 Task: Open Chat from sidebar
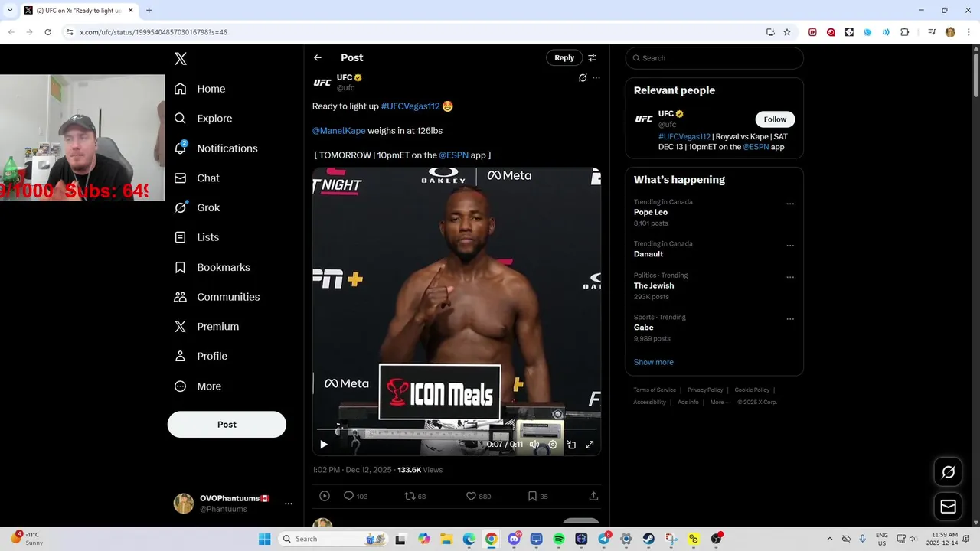tap(197, 178)
